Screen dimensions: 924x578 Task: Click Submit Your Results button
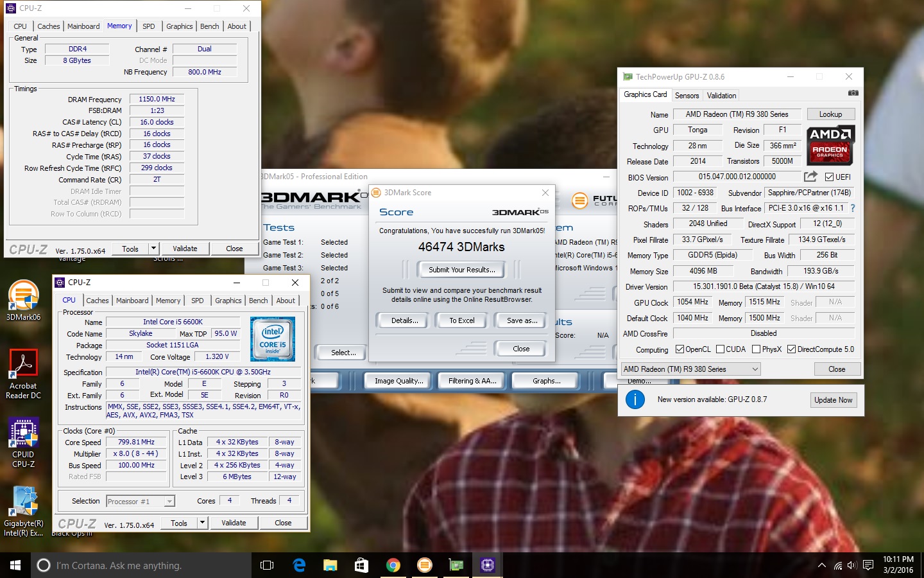coord(462,270)
